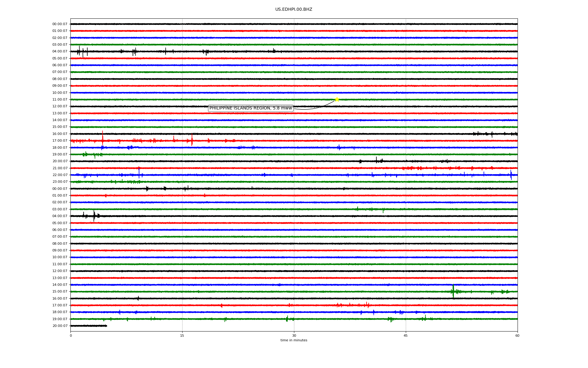
Task: Click the x-axis tick label 45
Action: point(405,335)
